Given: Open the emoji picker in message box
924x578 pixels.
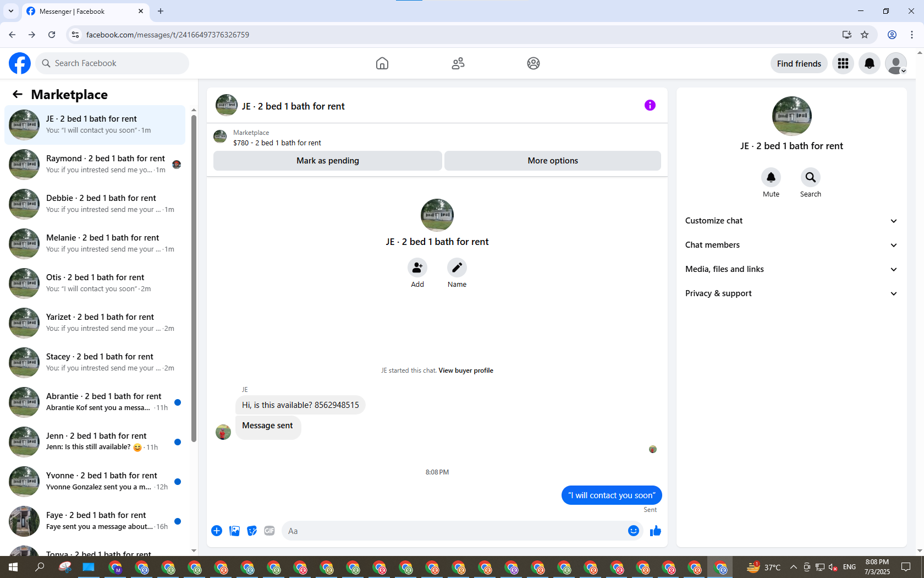Looking at the screenshot, I should (x=634, y=531).
